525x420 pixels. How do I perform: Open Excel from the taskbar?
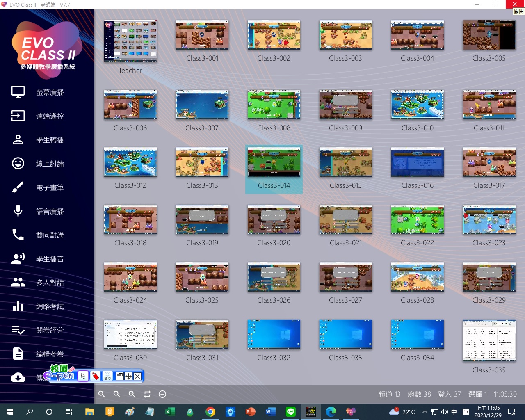170,412
